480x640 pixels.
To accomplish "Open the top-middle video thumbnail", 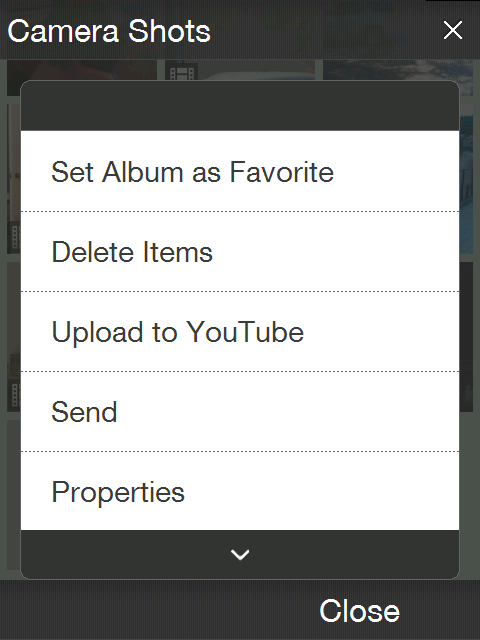I will pos(240,70).
